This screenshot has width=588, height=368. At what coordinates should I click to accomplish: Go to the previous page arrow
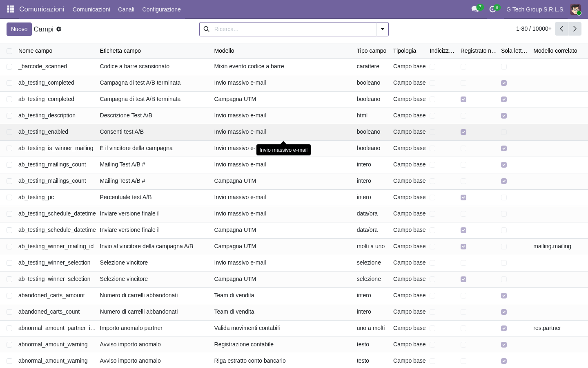tap(561, 29)
